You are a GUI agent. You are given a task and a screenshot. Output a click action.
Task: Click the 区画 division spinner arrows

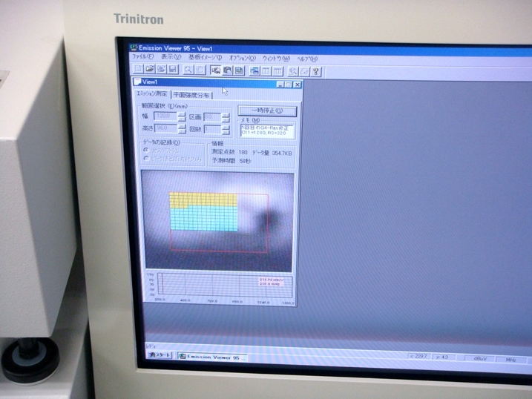(x=225, y=117)
